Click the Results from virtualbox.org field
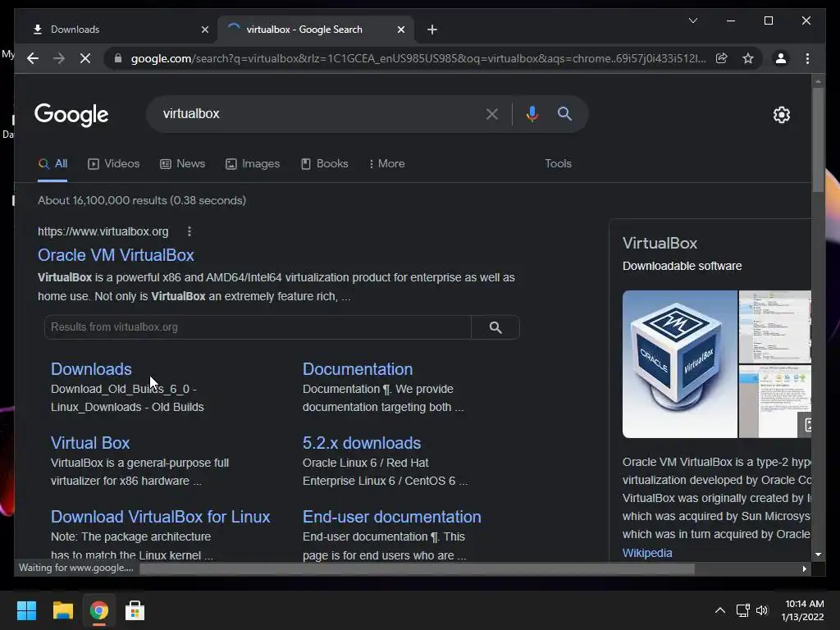840x630 pixels. [258, 327]
